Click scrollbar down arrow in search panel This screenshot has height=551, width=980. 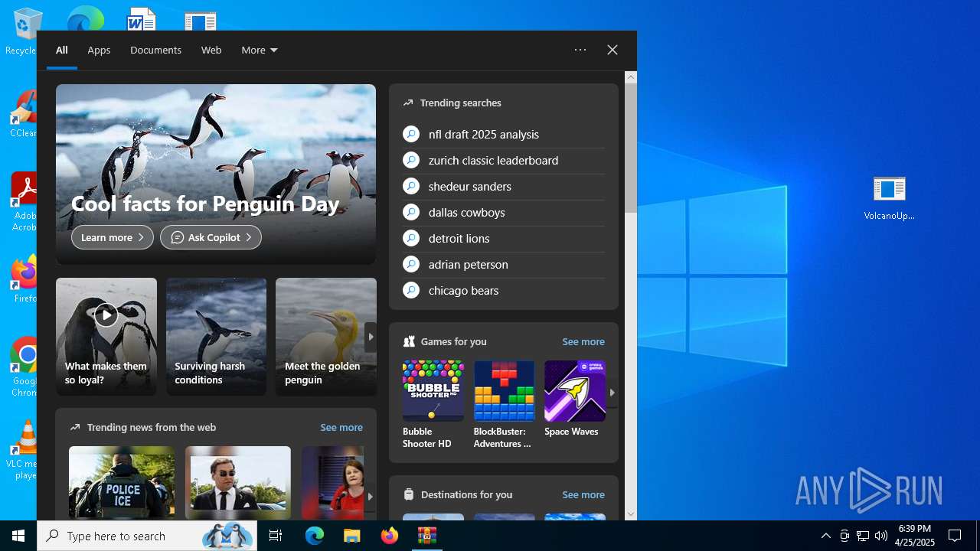tap(631, 514)
